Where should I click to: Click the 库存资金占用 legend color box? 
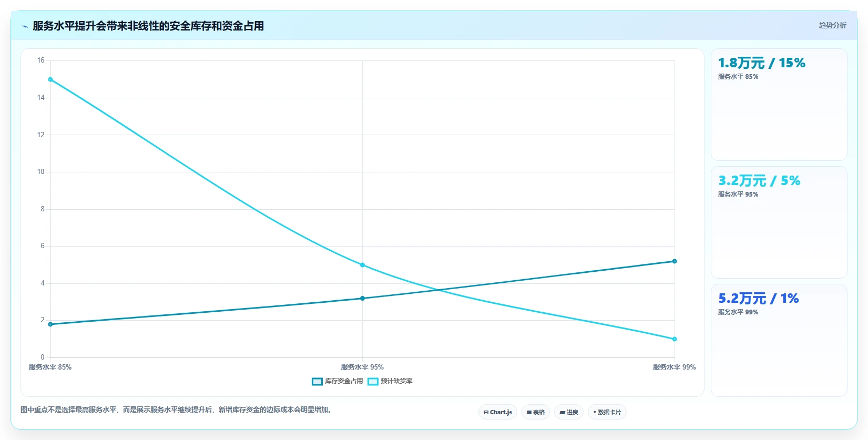point(317,382)
